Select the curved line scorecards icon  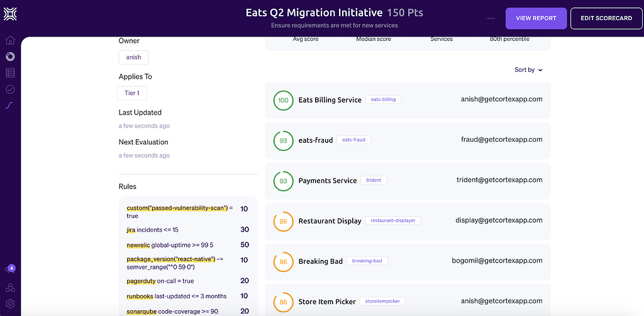10,106
